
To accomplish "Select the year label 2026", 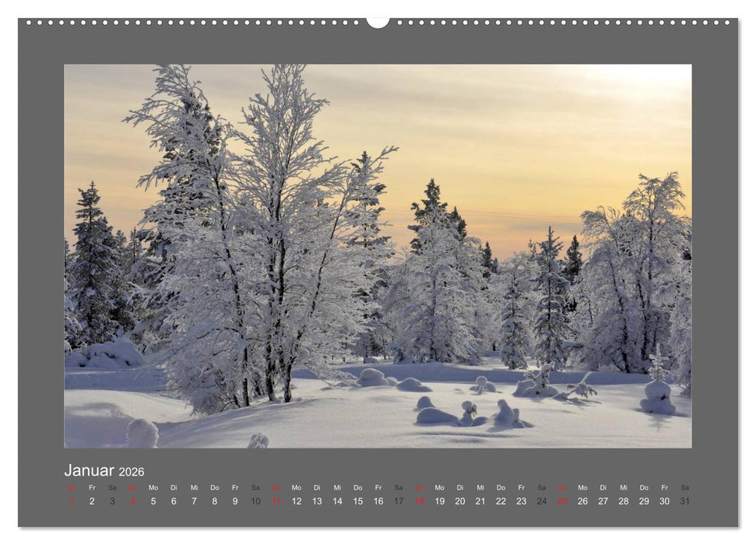I will [x=132, y=470].
